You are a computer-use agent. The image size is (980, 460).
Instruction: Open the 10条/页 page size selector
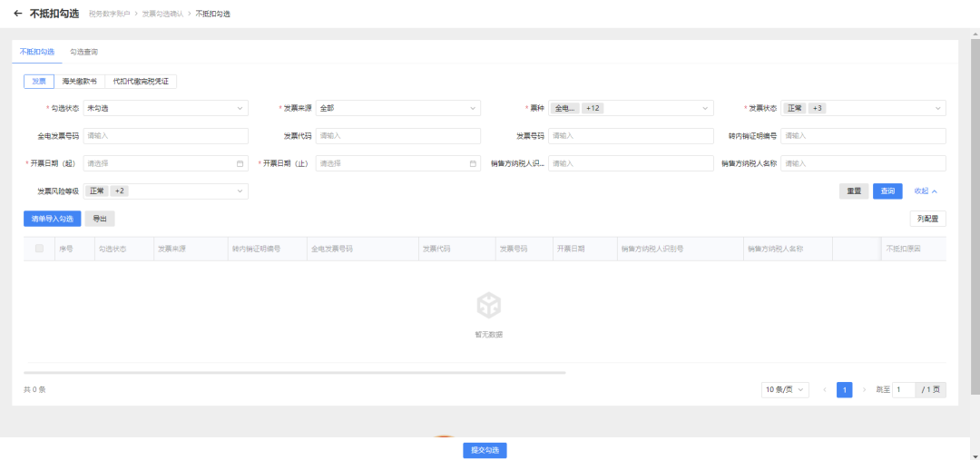(x=785, y=389)
